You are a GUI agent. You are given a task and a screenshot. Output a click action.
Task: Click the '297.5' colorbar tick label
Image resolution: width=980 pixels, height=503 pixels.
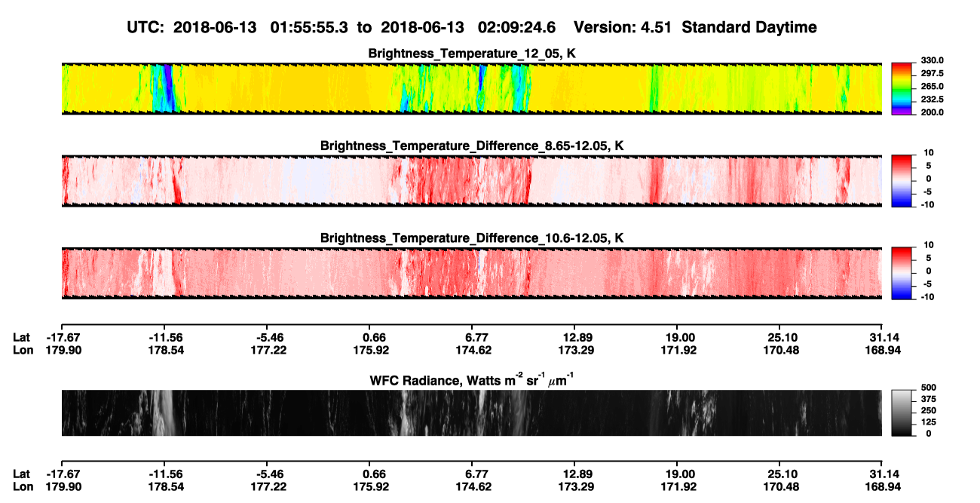(x=933, y=73)
